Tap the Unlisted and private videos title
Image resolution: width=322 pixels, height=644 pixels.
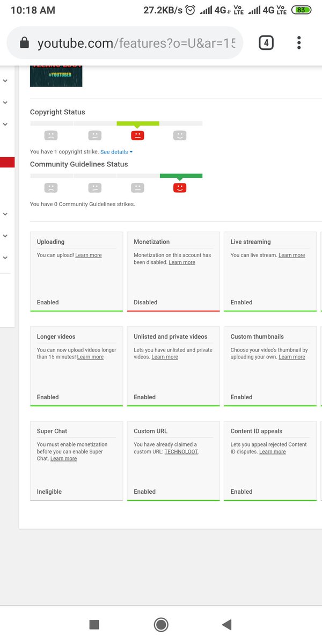170,336
